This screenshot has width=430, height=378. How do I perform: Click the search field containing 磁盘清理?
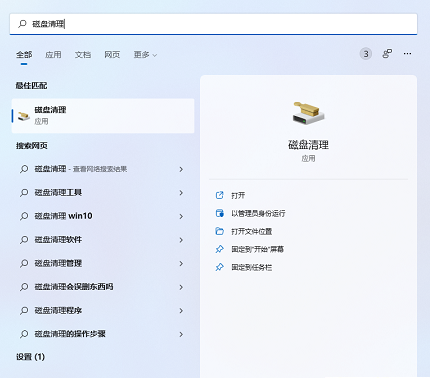point(213,24)
